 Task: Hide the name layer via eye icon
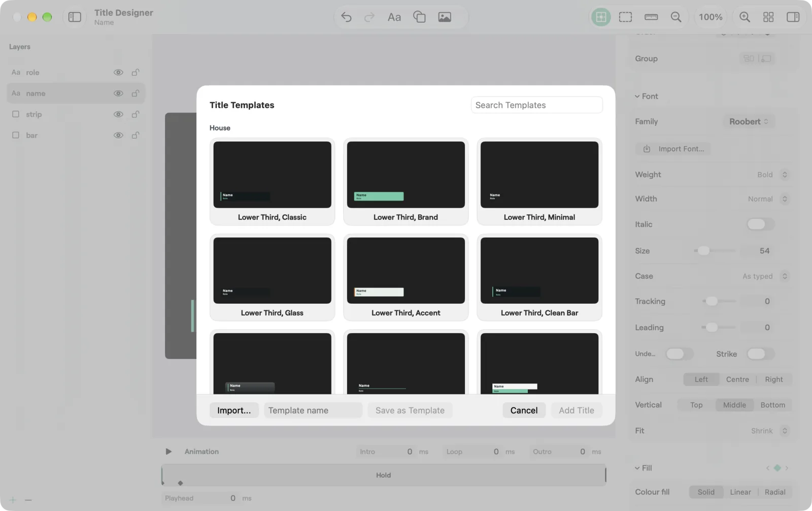click(x=118, y=93)
